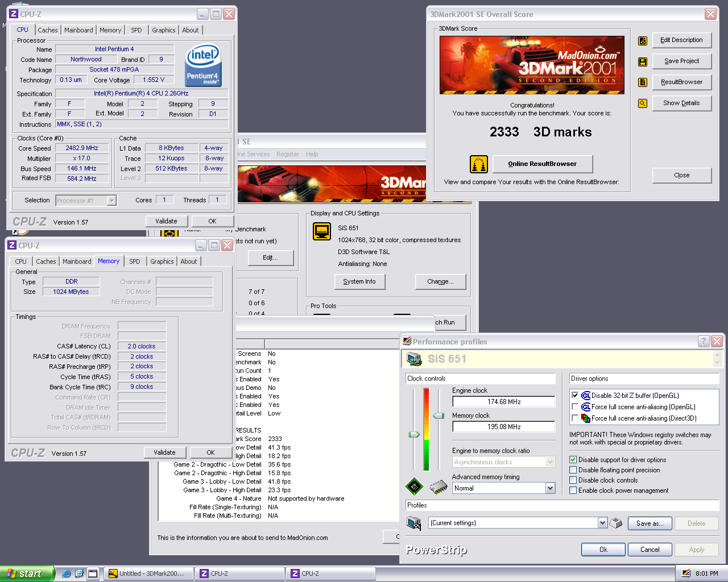The height and width of the screenshot is (582, 728).
Task: Enable Force full scene anti-aliasing (Direct3D)
Action: (x=575, y=418)
